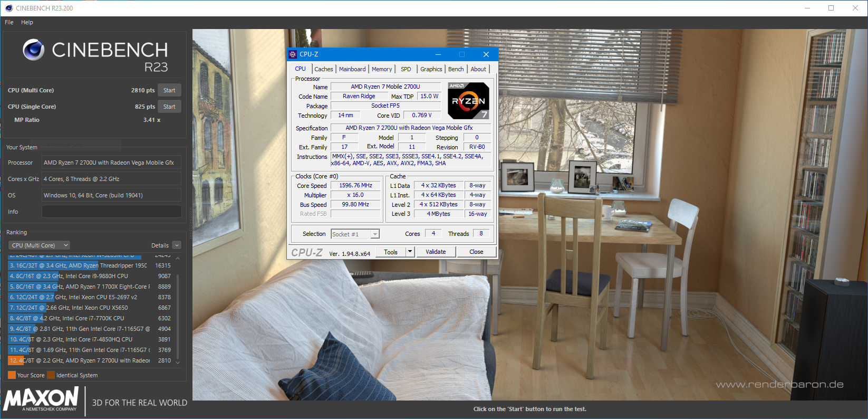Screen dimensions: 868x419
Task: Switch to the Graphics tab in CPU-Z
Action: click(x=431, y=69)
